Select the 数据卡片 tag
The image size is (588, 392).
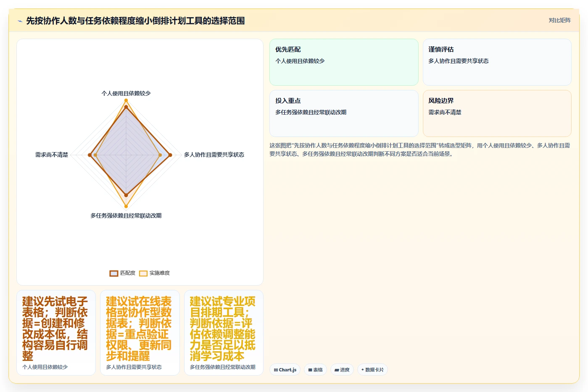tap(372, 370)
